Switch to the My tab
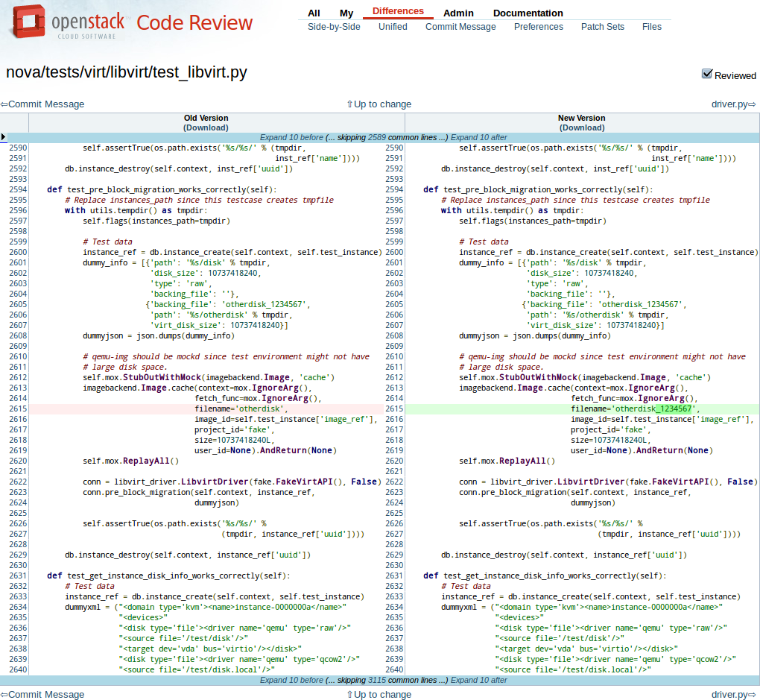Viewport: 760px width, 700px height. (346, 13)
